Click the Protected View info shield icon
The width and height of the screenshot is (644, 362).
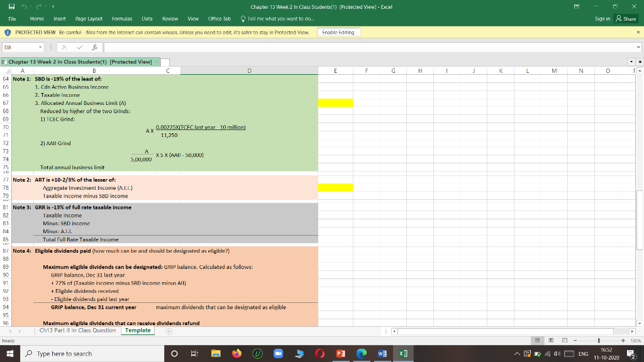point(8,33)
